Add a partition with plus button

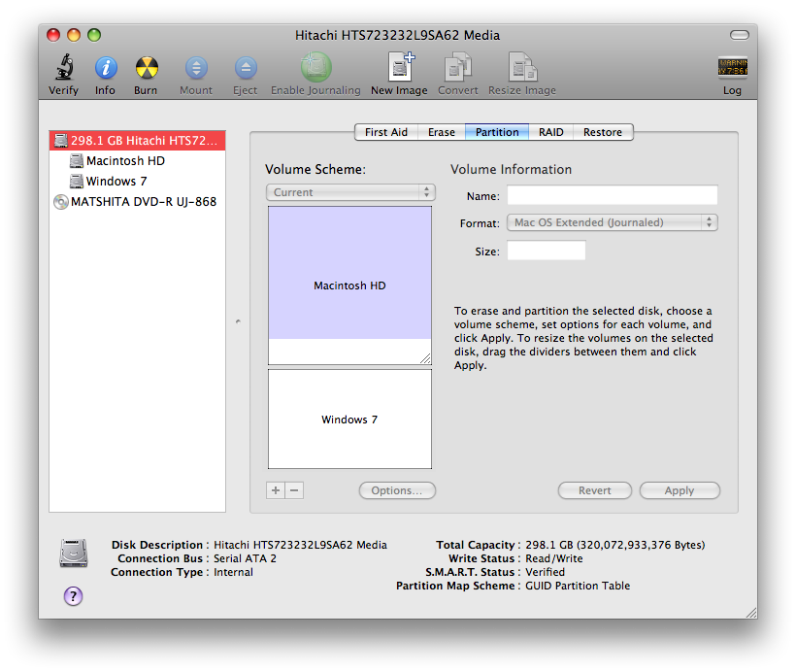(x=276, y=490)
